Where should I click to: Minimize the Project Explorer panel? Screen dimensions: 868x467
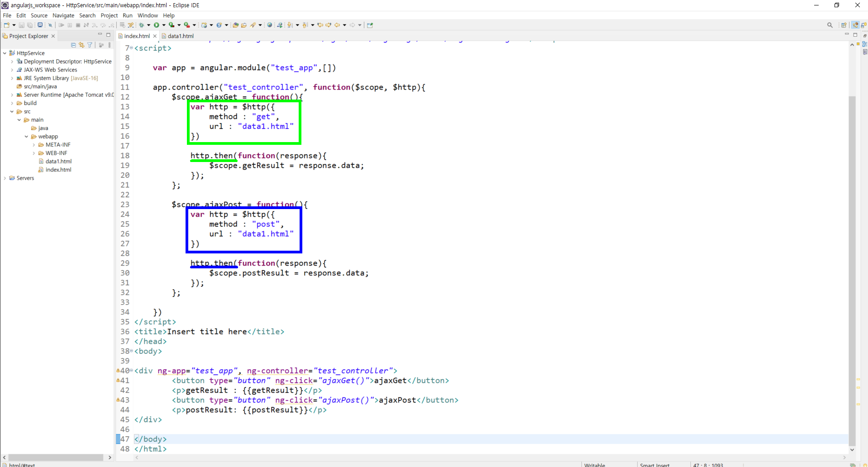coord(100,35)
